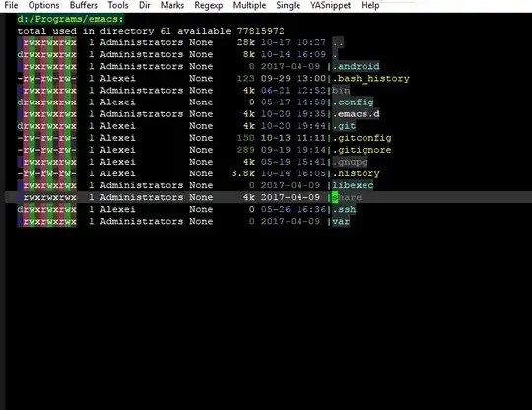This screenshot has width=532, height=410.
Task: Open the .emacs.d directory
Action: [356, 114]
